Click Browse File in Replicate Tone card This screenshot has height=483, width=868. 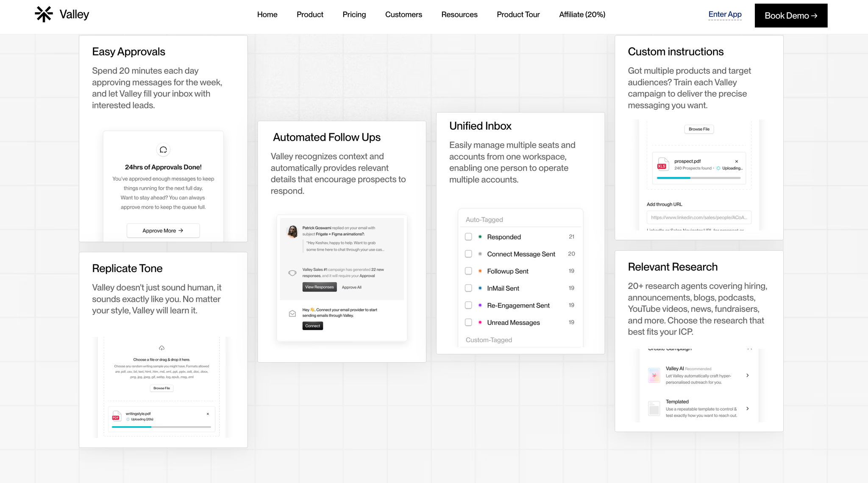pyautogui.click(x=161, y=388)
